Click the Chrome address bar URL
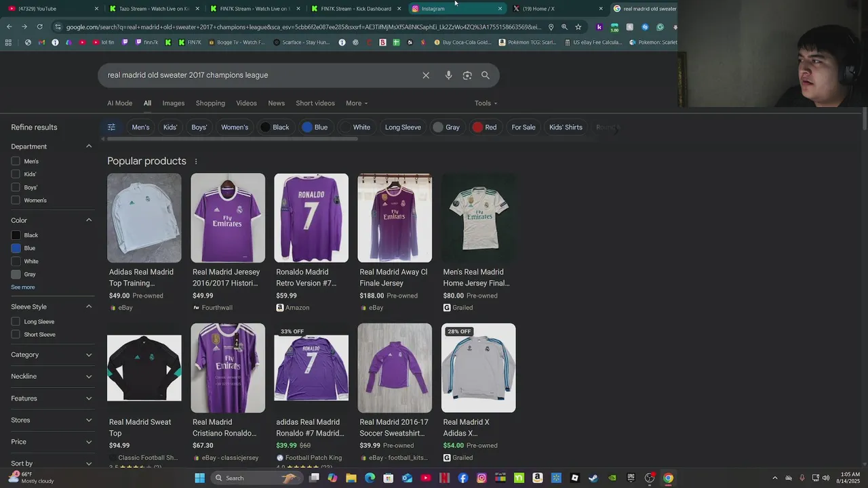Image resolution: width=868 pixels, height=488 pixels. click(x=304, y=27)
